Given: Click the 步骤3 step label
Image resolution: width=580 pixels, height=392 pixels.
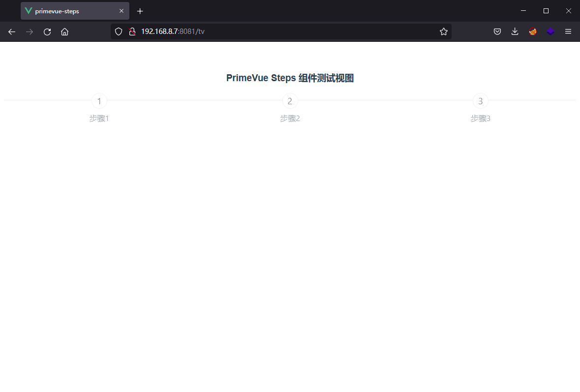Looking at the screenshot, I should tap(481, 119).
